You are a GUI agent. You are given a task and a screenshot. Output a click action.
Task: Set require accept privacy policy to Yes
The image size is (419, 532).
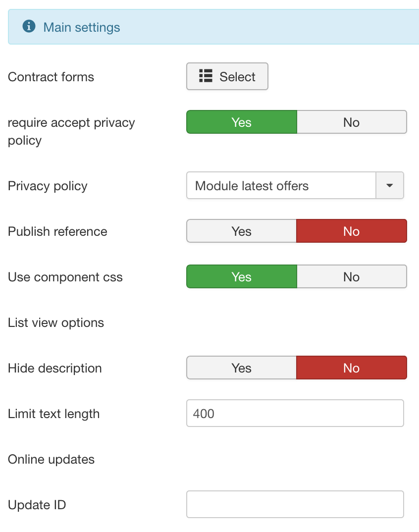(x=242, y=122)
